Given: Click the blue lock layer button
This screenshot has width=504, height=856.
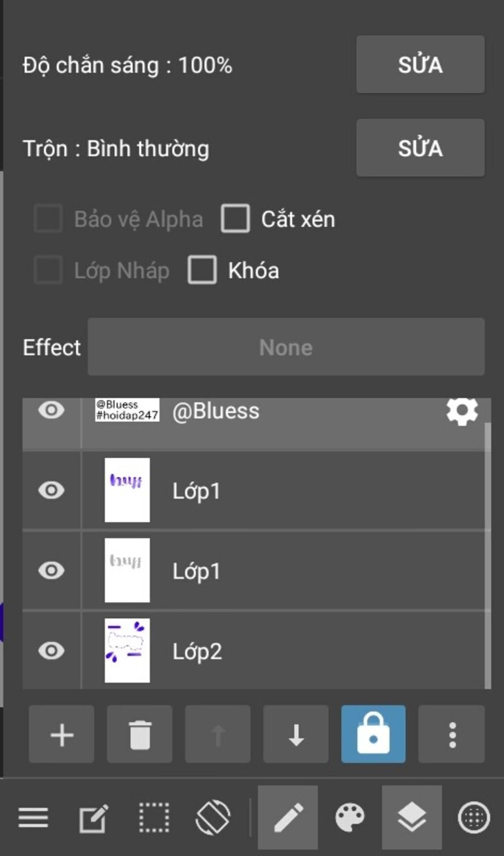Looking at the screenshot, I should pyautogui.click(x=374, y=734).
